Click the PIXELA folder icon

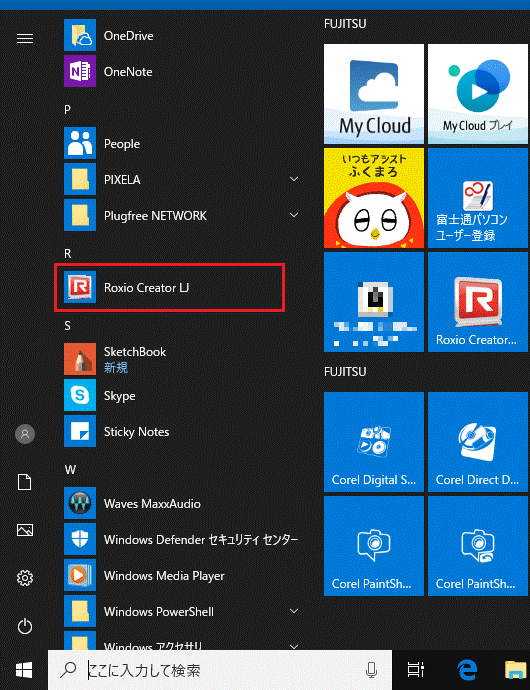point(80,179)
